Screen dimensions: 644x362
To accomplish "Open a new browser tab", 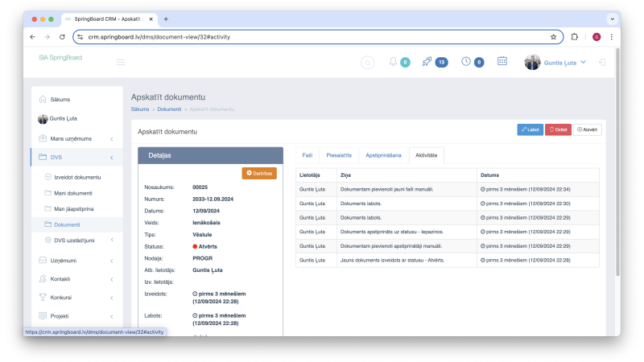I will [x=166, y=19].
